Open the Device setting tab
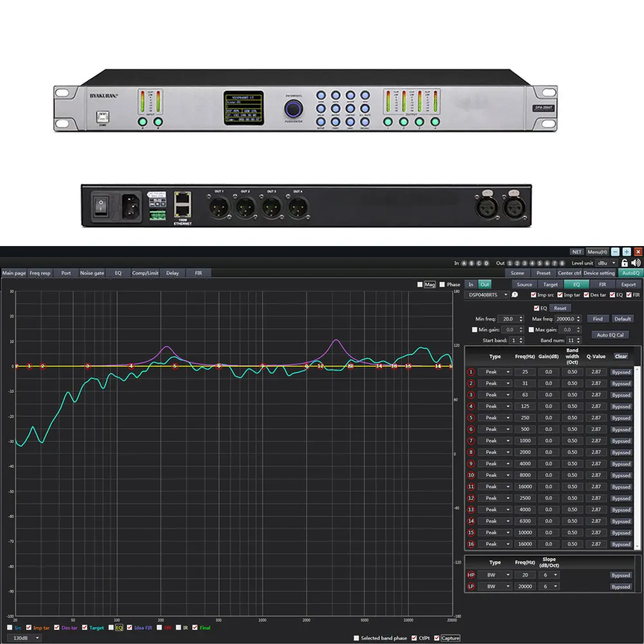644x644 pixels. point(599,273)
